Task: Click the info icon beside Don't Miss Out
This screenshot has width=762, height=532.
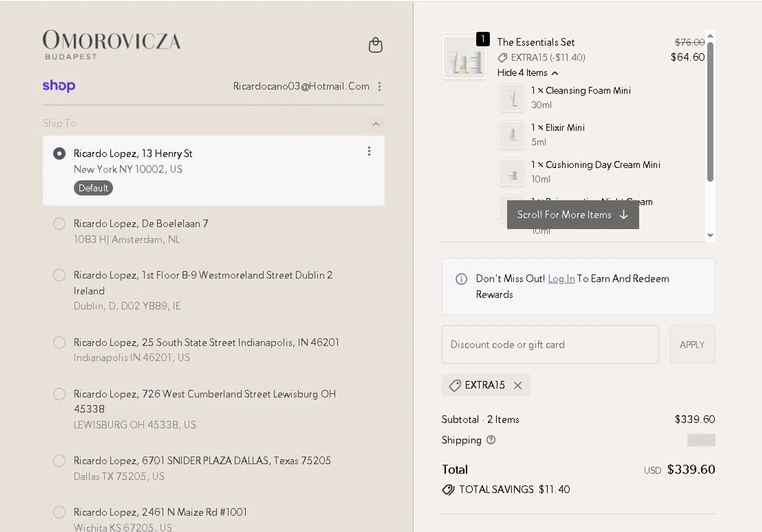Action: (461, 279)
